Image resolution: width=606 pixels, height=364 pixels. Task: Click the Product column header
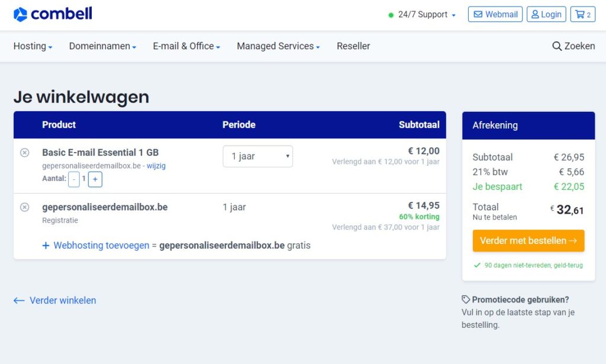click(x=59, y=125)
